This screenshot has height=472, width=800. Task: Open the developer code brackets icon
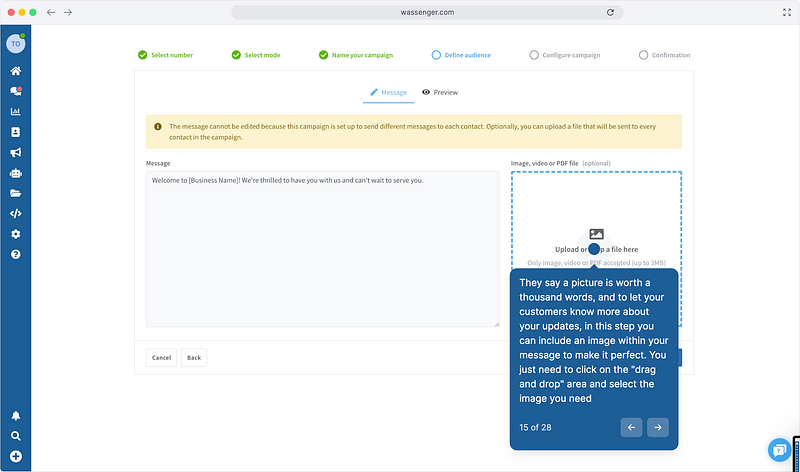pos(16,213)
